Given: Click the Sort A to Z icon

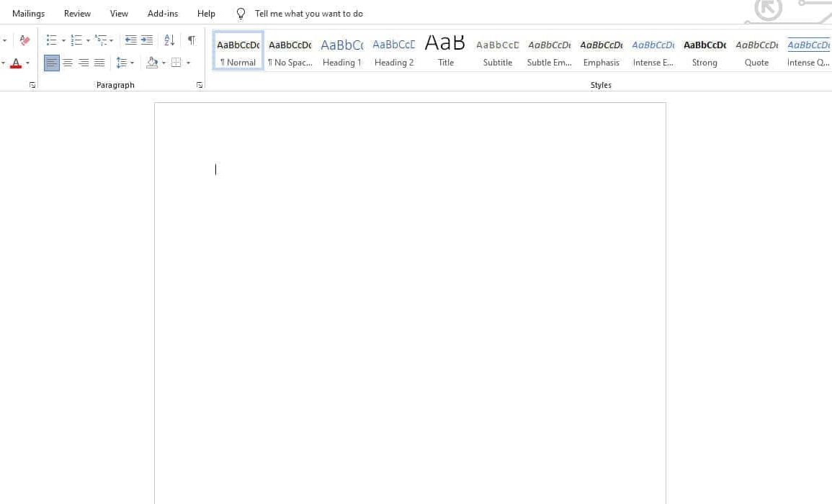Looking at the screenshot, I should click(169, 40).
